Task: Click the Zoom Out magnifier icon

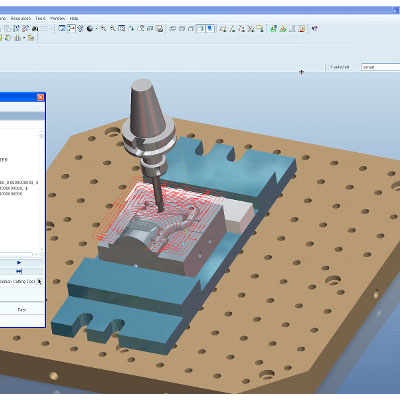Action: 113,28
